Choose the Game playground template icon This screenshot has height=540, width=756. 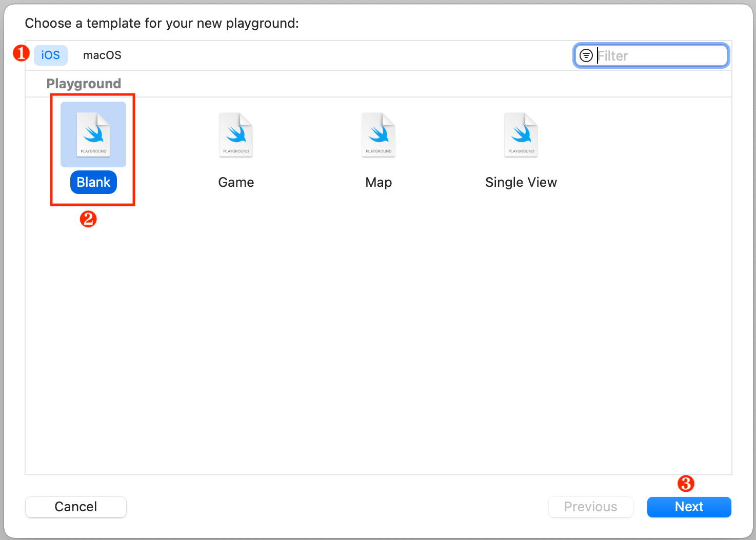(x=236, y=134)
